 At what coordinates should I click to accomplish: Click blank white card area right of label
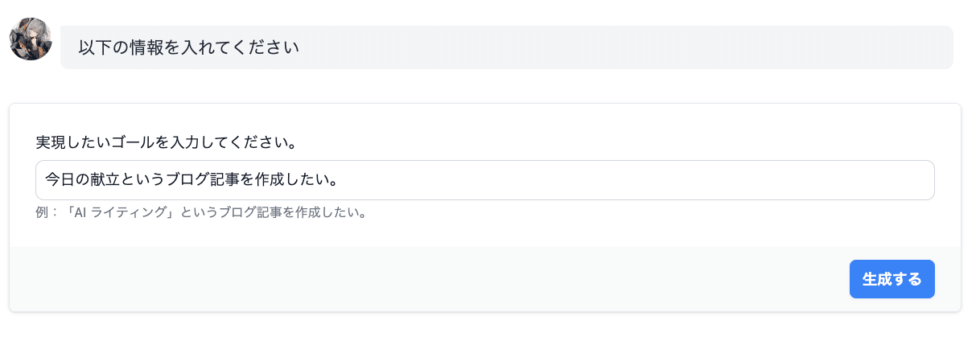pyautogui.click(x=620, y=143)
